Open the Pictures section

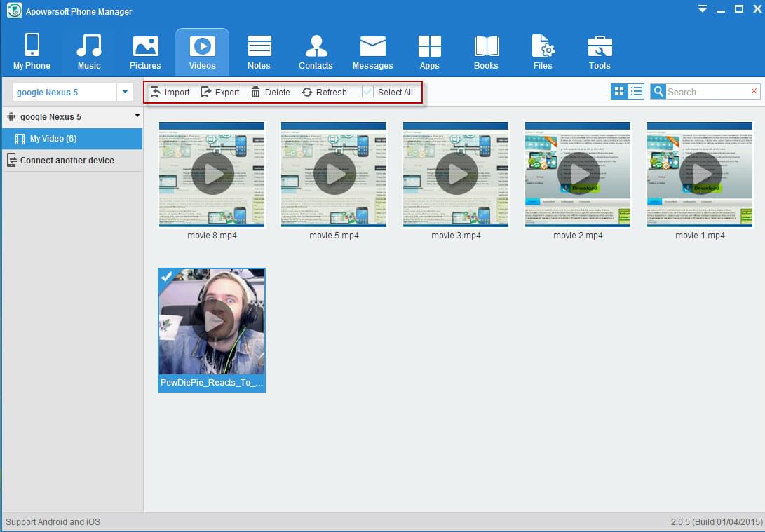145,52
